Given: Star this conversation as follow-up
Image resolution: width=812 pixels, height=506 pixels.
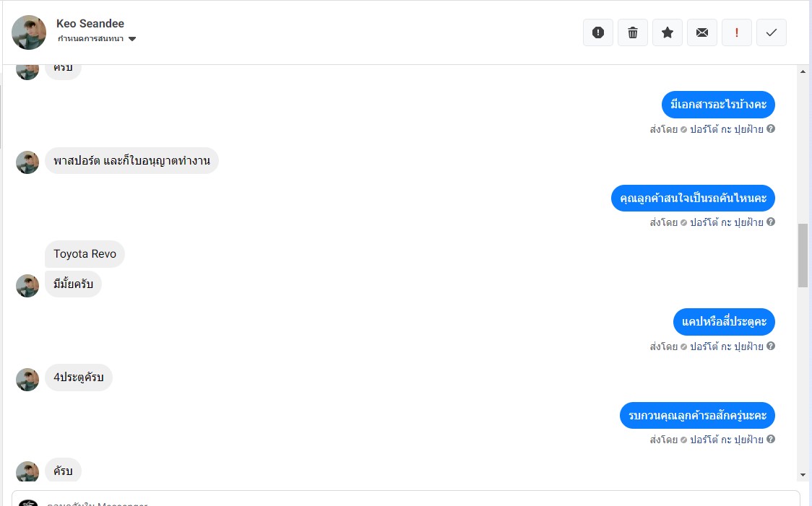Looking at the screenshot, I should coord(668,32).
